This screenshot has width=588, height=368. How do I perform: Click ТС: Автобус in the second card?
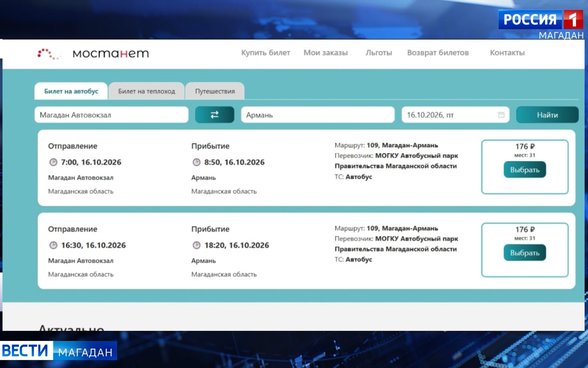pos(354,259)
